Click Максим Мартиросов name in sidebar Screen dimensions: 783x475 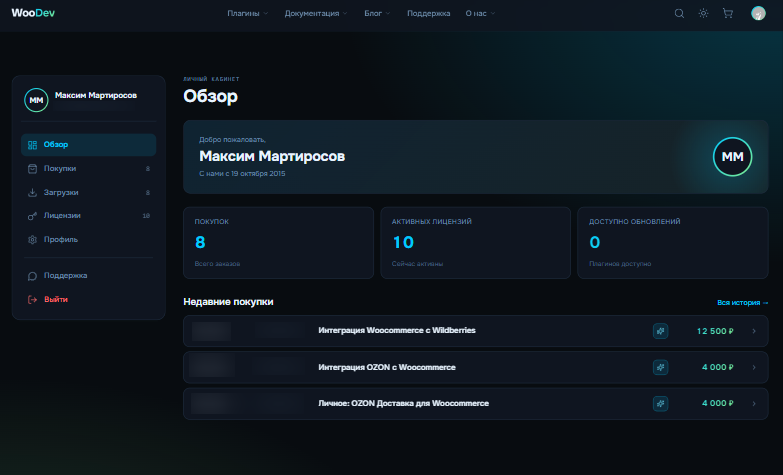96,95
